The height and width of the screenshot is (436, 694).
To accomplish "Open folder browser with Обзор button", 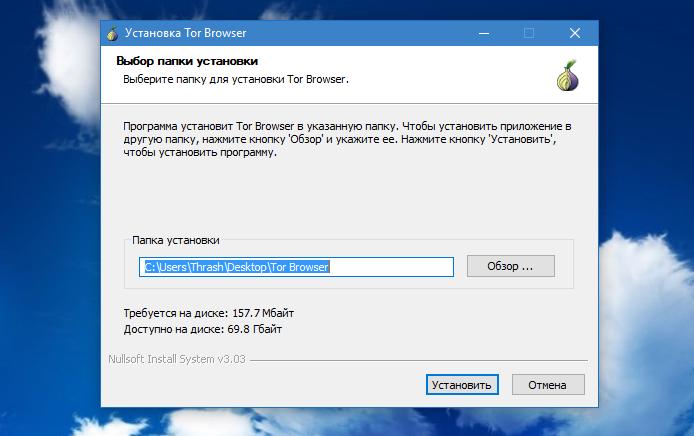I will (x=510, y=266).
